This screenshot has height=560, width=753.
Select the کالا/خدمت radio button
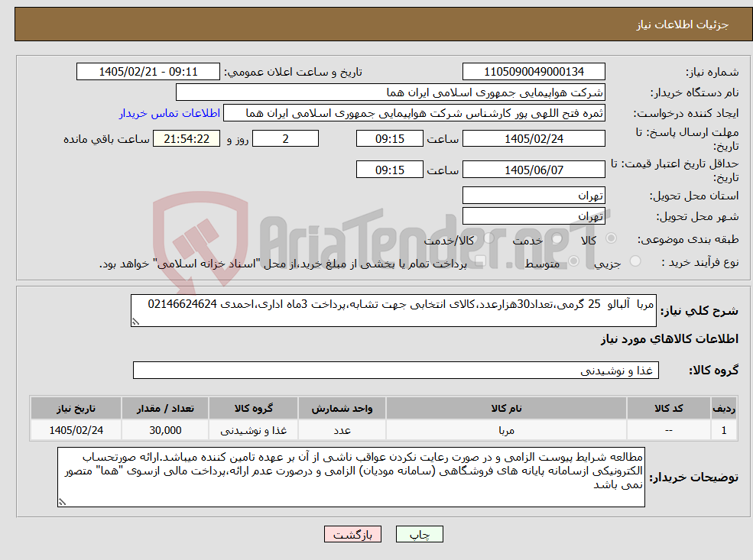488,238
